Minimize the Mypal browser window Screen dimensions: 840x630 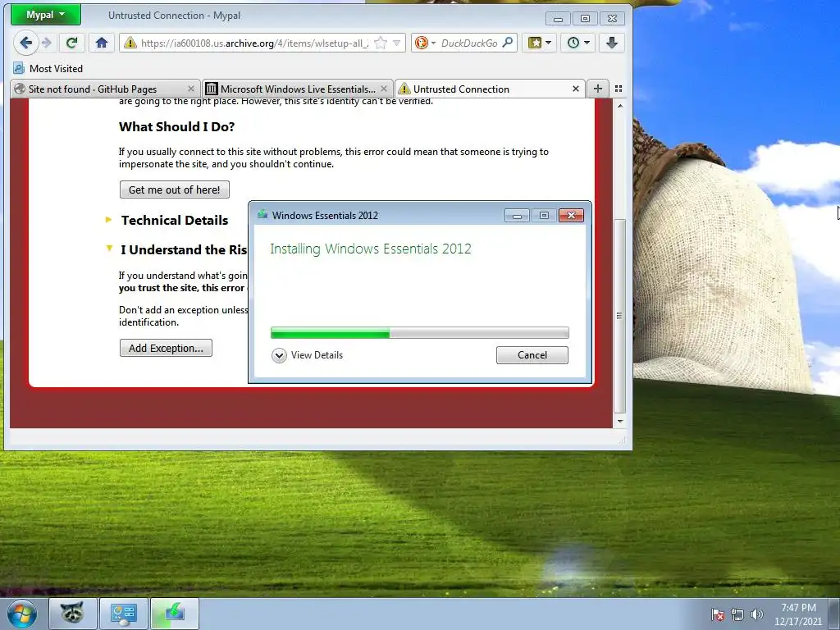click(558, 19)
